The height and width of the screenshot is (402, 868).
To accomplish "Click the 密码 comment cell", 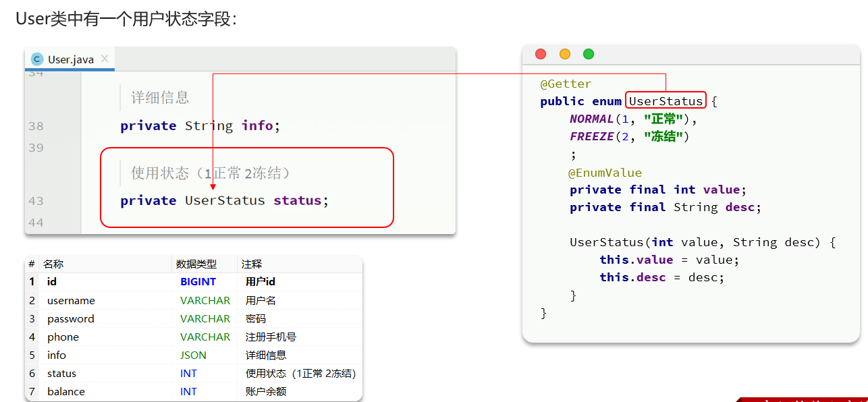I will (256, 318).
